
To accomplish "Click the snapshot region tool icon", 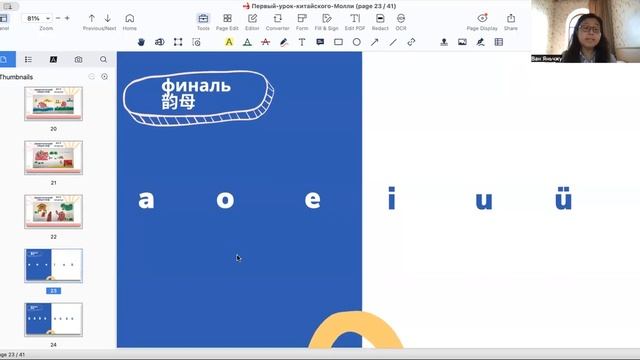I will [x=196, y=42].
